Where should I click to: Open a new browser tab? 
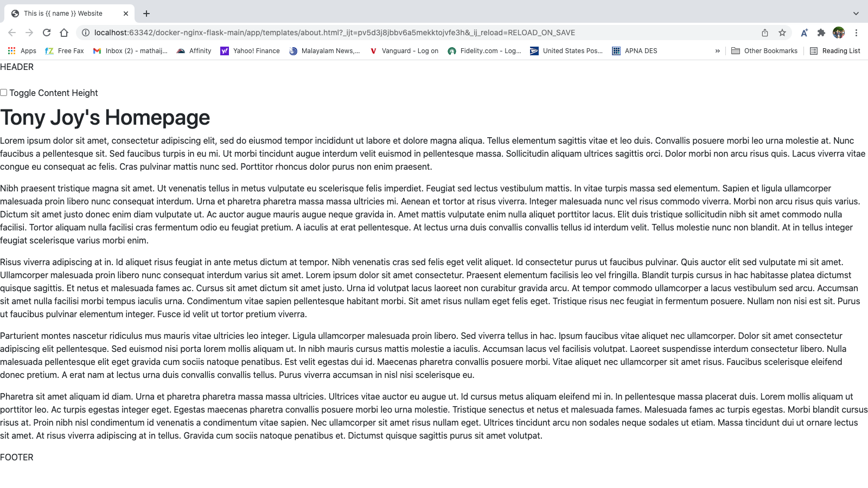[146, 14]
